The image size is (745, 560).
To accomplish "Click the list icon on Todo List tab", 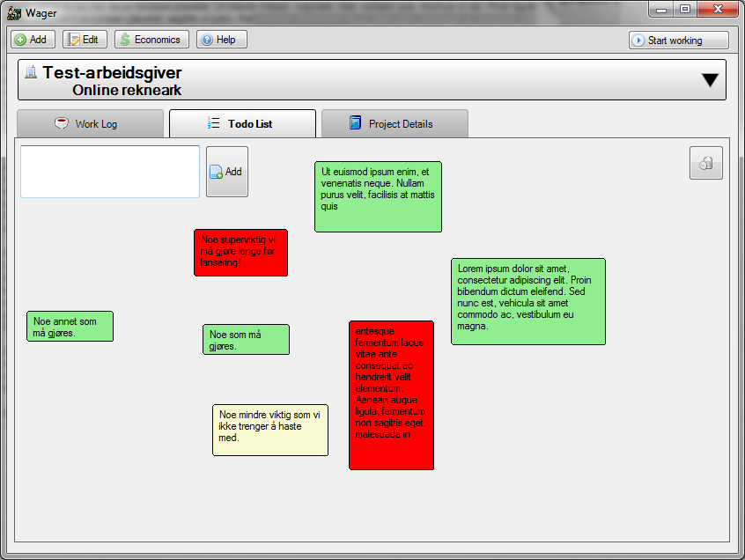I will pos(213,123).
